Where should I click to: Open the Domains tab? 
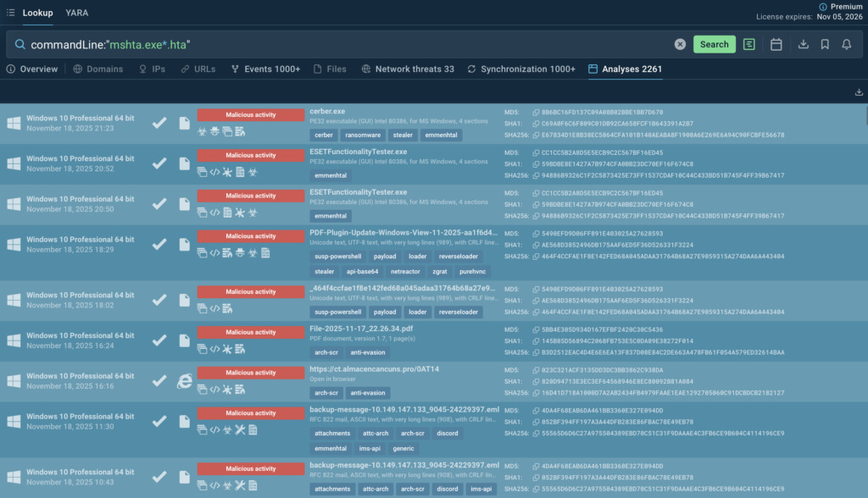pyautogui.click(x=98, y=69)
